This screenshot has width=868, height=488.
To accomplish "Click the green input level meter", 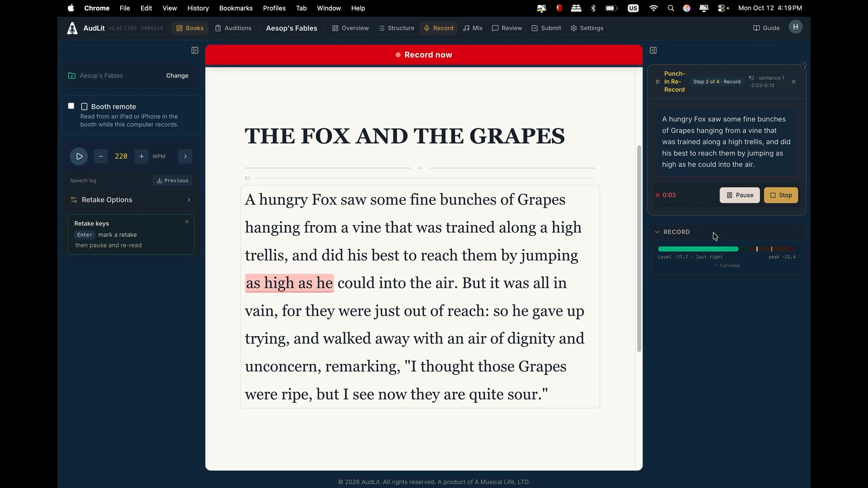I will tap(698, 249).
